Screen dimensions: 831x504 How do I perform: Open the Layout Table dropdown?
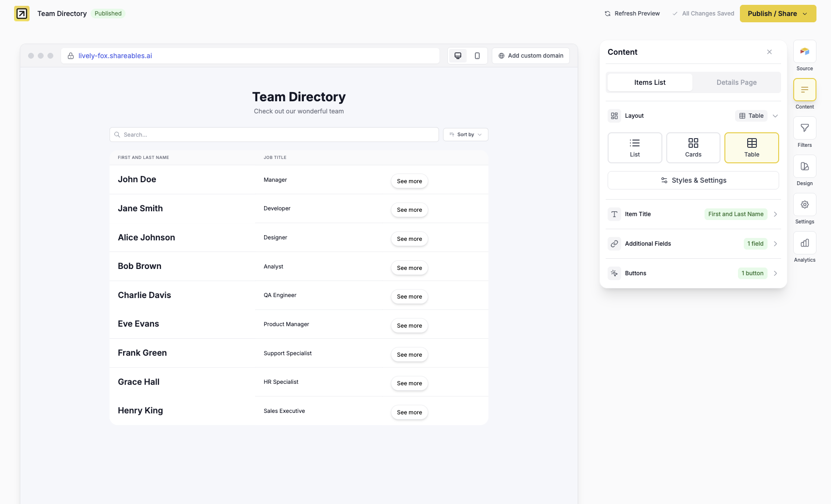pyautogui.click(x=775, y=116)
